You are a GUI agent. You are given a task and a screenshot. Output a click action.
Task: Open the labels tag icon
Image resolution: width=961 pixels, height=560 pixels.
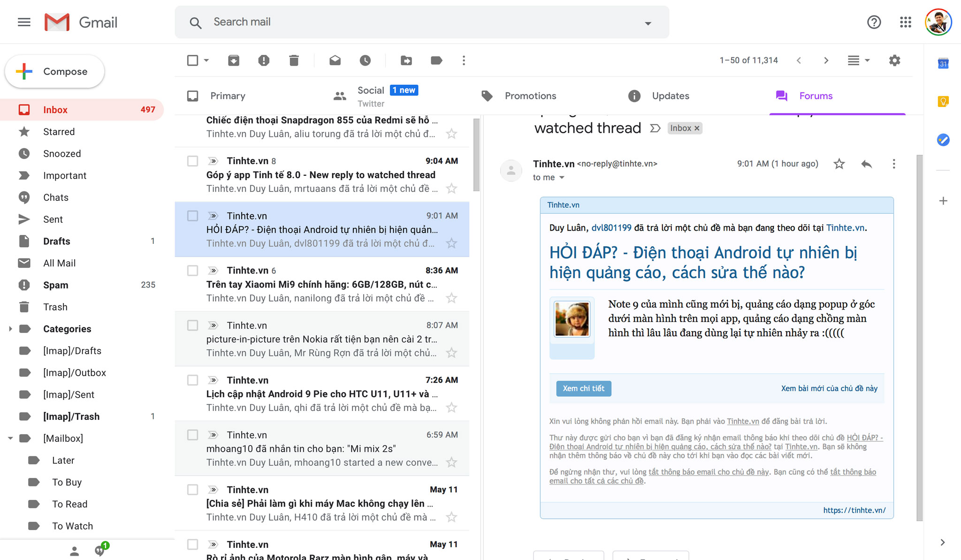tap(436, 61)
